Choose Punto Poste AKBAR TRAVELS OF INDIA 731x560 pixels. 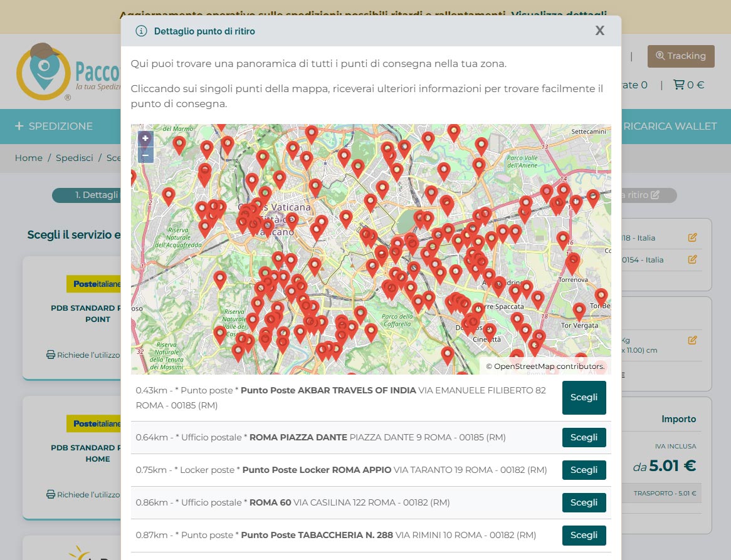[584, 397]
